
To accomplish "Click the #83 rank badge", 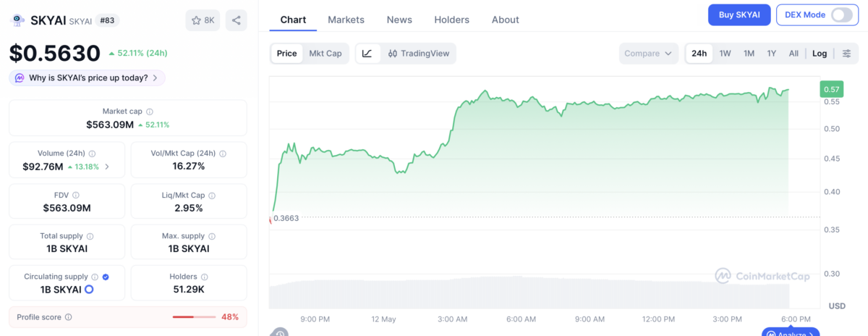I will (107, 21).
